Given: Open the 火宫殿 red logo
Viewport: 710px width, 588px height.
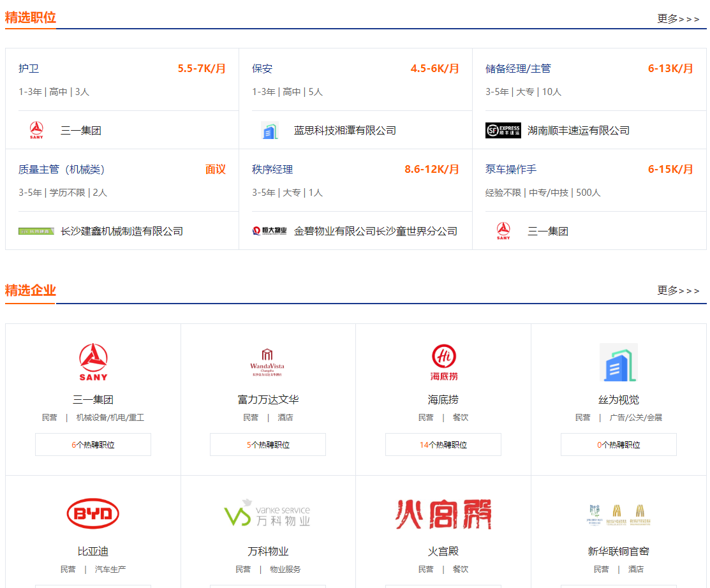Looking at the screenshot, I should click(x=444, y=514).
